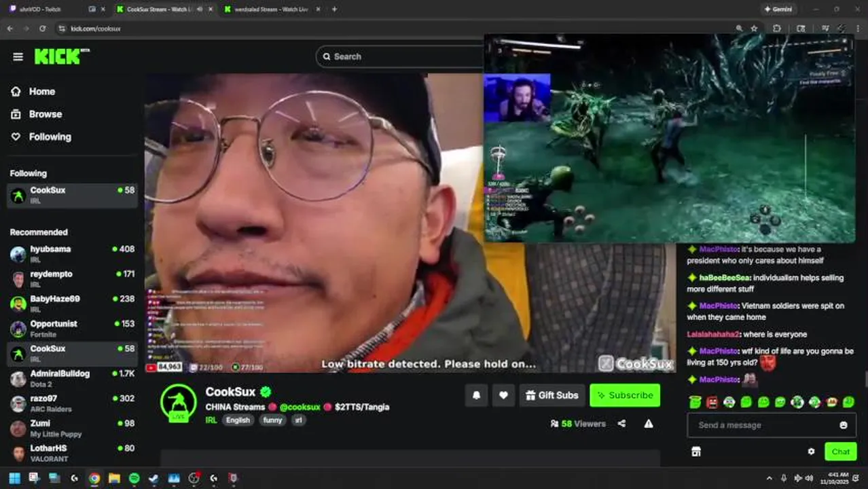This screenshot has width=868, height=489.
Task: Open hyubsama channel in Recommended
Action: click(72, 255)
